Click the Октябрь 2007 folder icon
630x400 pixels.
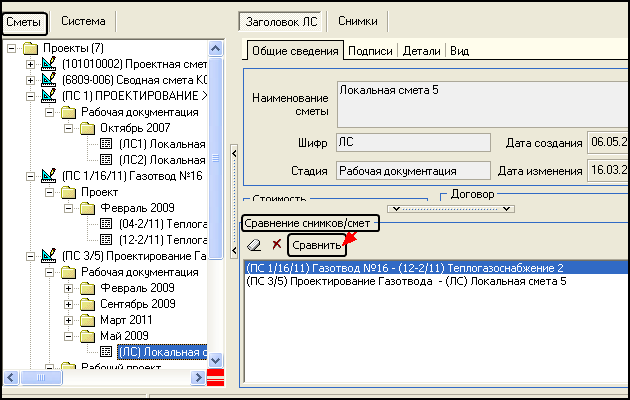pos(88,128)
